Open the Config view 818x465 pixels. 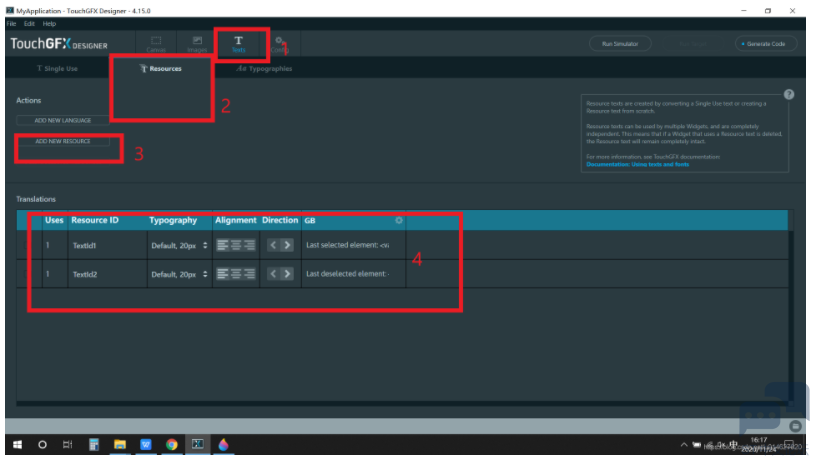click(279, 44)
